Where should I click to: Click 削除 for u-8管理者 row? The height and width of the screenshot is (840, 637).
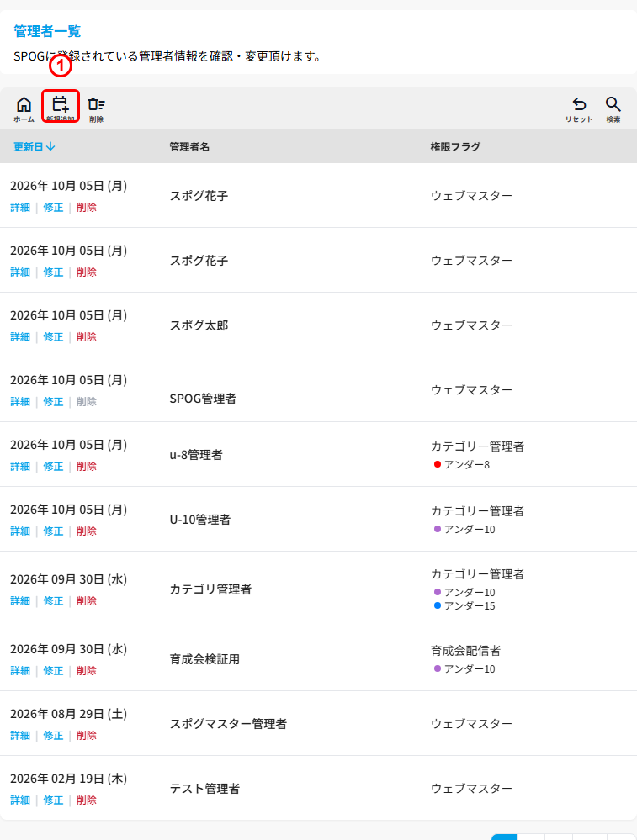87,466
